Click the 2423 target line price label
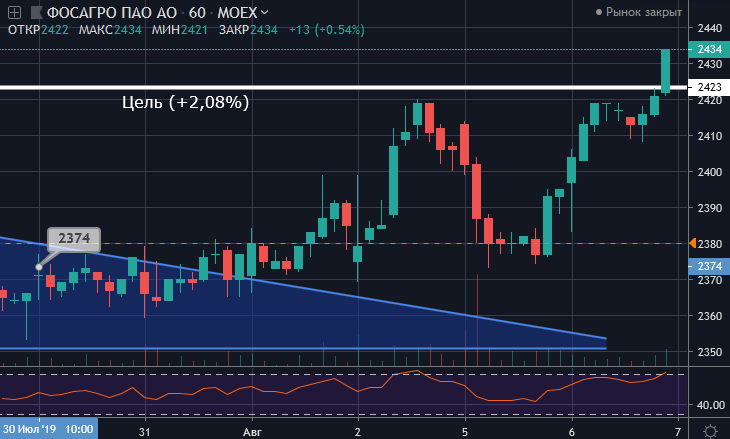730x439 pixels. point(709,87)
